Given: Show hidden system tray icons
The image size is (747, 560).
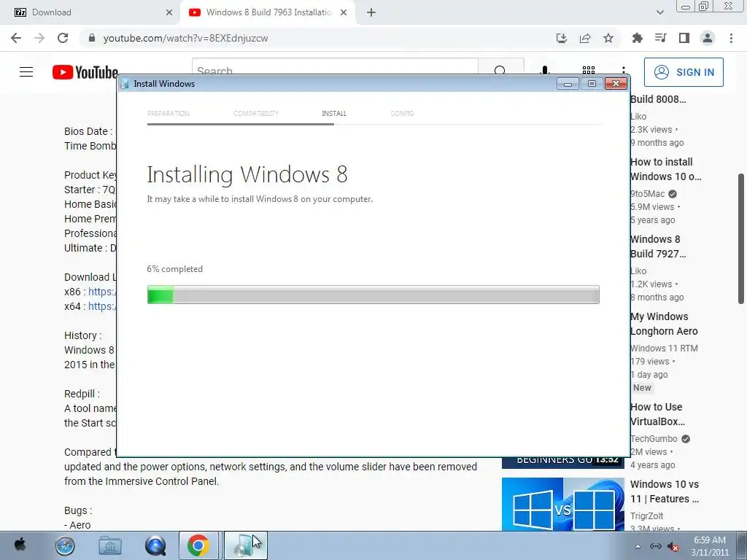Looking at the screenshot, I should 638,546.
